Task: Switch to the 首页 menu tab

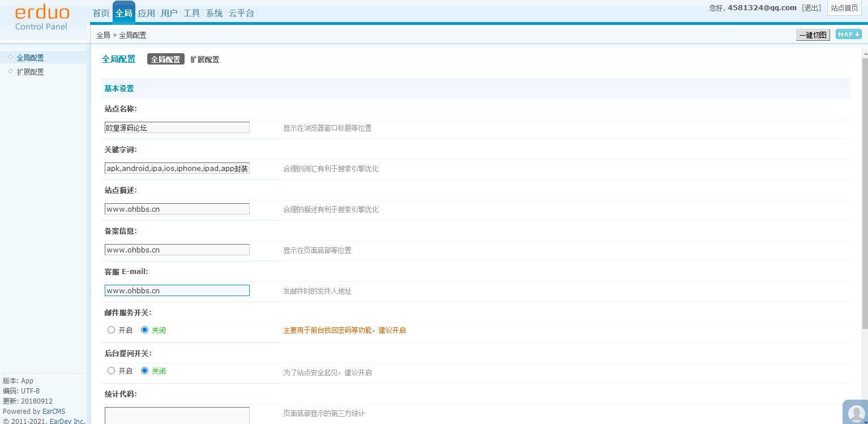Action: [x=101, y=13]
